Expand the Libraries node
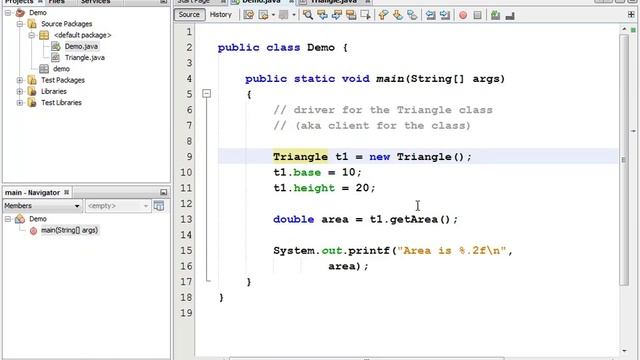640x360 pixels. (x=20, y=91)
